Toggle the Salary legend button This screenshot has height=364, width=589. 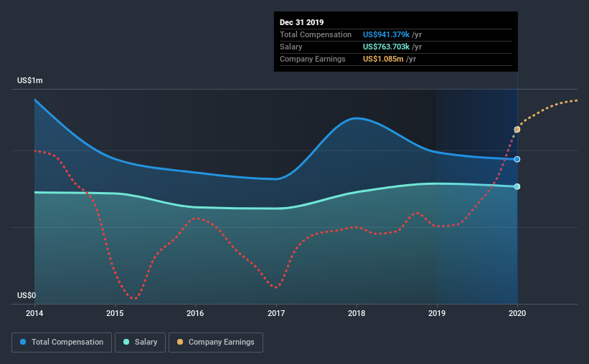(x=140, y=343)
